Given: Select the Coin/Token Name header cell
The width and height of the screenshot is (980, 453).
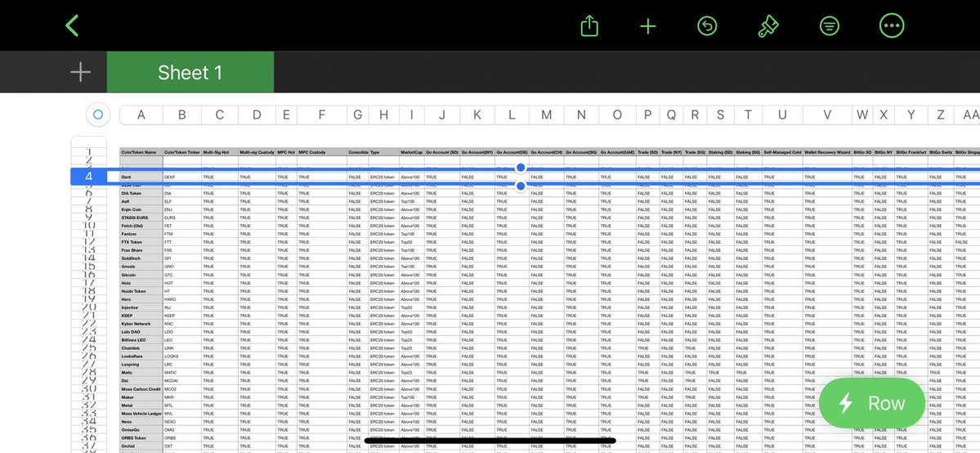Looking at the screenshot, I should (x=141, y=152).
